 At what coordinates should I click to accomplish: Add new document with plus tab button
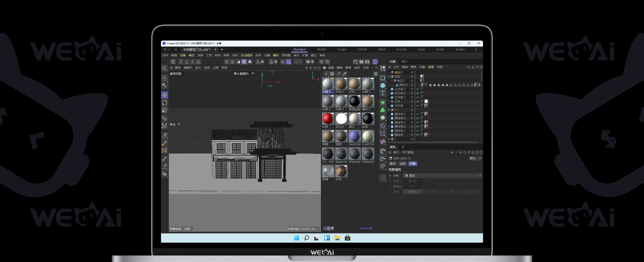222,49
